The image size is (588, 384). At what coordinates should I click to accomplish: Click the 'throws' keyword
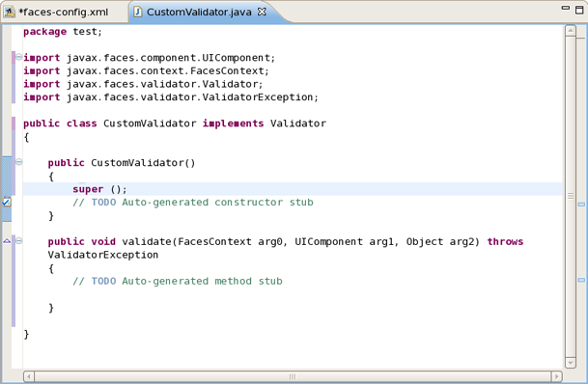click(x=505, y=241)
